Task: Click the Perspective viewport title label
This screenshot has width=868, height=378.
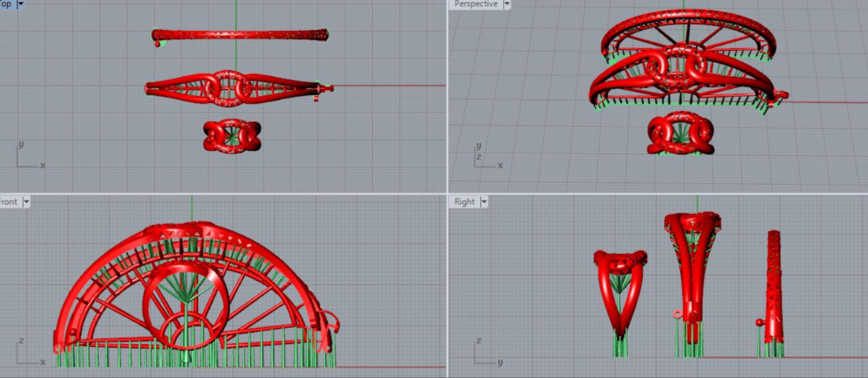Action: click(x=475, y=4)
